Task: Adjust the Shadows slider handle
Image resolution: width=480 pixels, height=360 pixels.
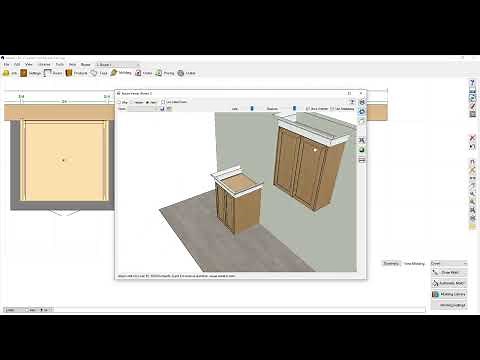Action: pos(294,108)
